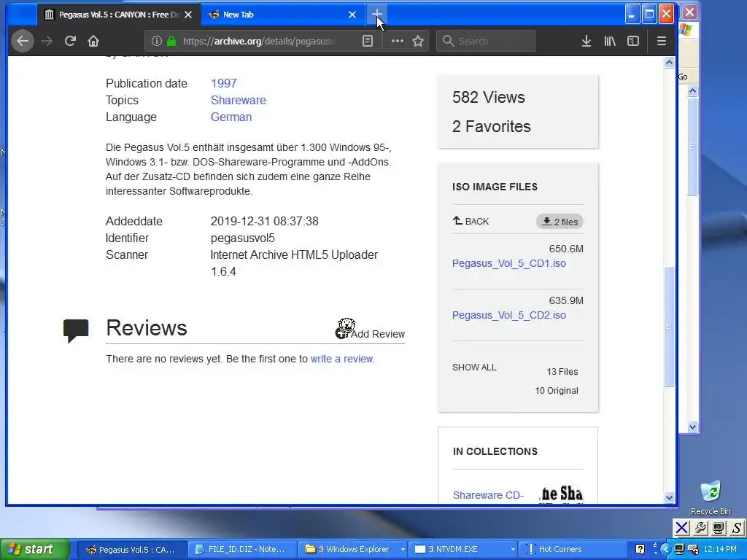Image resolution: width=747 pixels, height=560 pixels.
Task: Click the scroll down arrow of page scrollbar
Action: pyautogui.click(x=669, y=497)
